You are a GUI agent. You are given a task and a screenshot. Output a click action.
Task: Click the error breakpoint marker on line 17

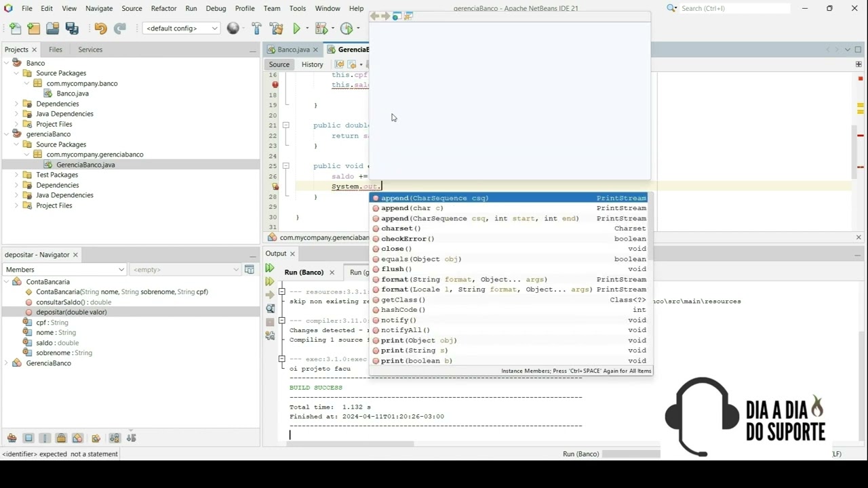click(275, 85)
